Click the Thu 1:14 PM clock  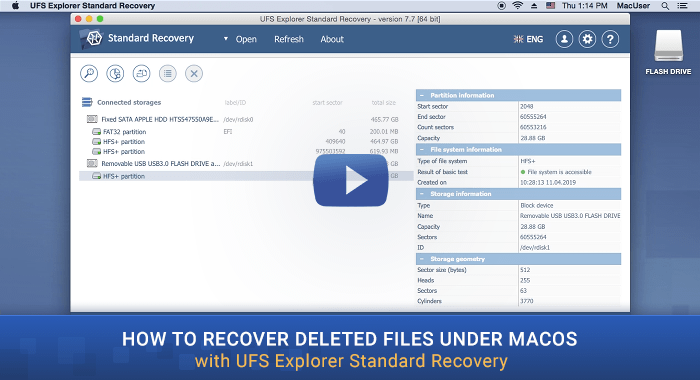584,6
